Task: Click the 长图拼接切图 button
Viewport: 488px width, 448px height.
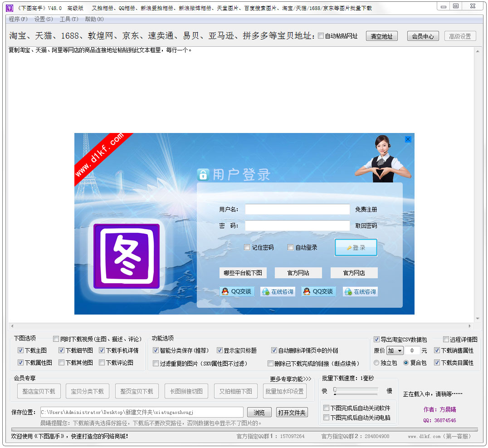Action: point(186,391)
